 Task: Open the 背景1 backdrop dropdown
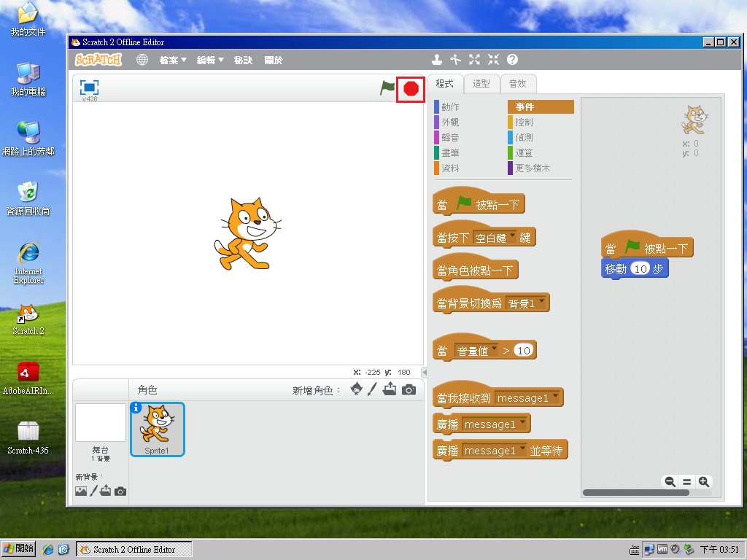coord(526,303)
